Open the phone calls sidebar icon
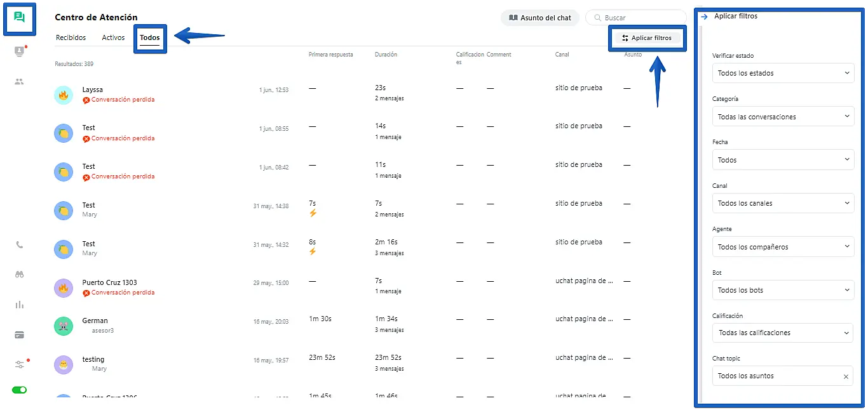The width and height of the screenshot is (868, 410). click(19, 244)
